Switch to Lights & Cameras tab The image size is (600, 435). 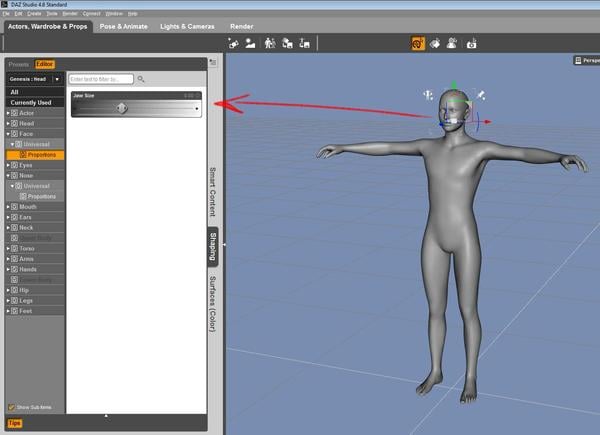(x=188, y=26)
